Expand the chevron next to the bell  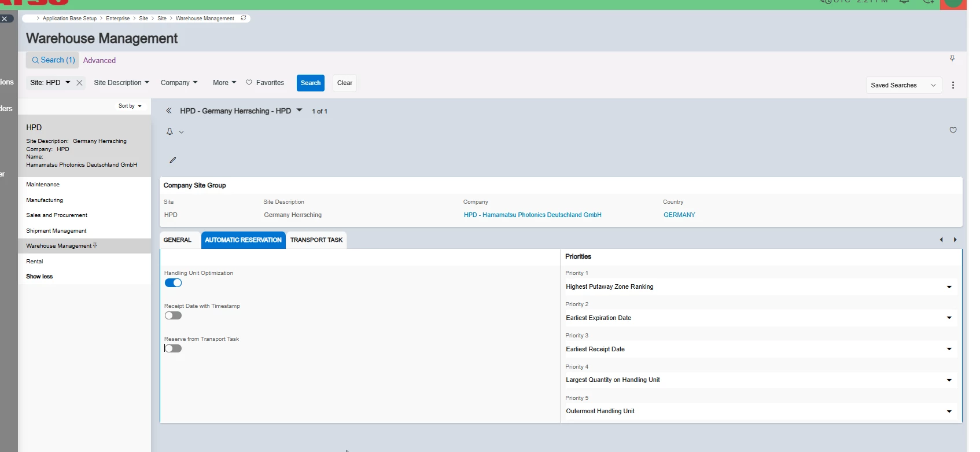(182, 132)
